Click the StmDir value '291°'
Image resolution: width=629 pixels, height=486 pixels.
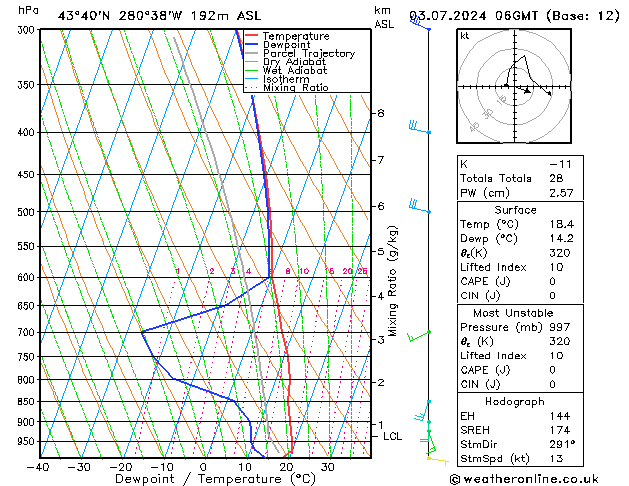(562, 445)
